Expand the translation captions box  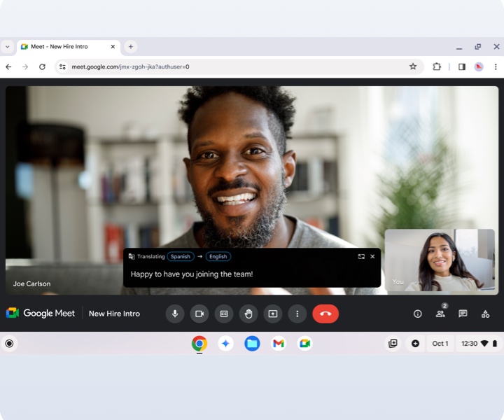point(361,256)
